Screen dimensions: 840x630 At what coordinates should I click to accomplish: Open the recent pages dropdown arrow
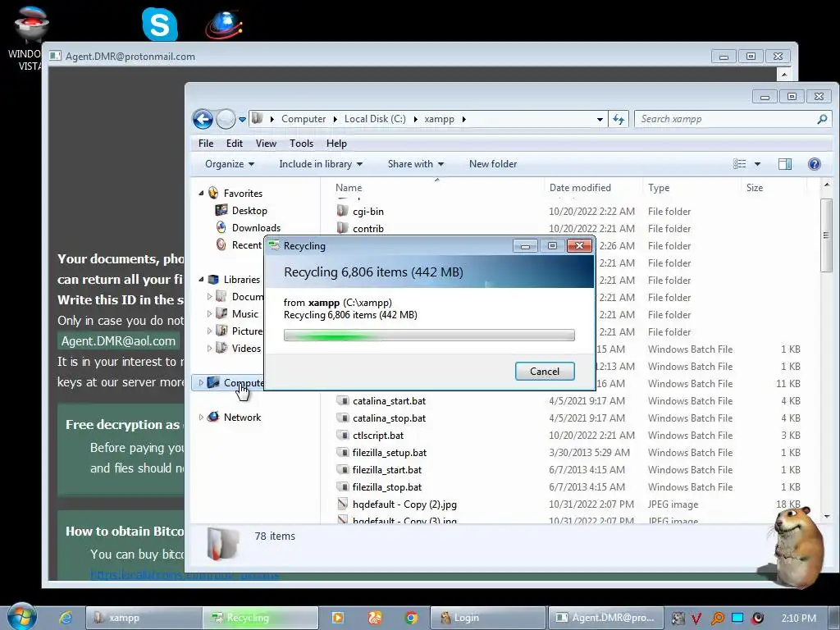click(242, 120)
